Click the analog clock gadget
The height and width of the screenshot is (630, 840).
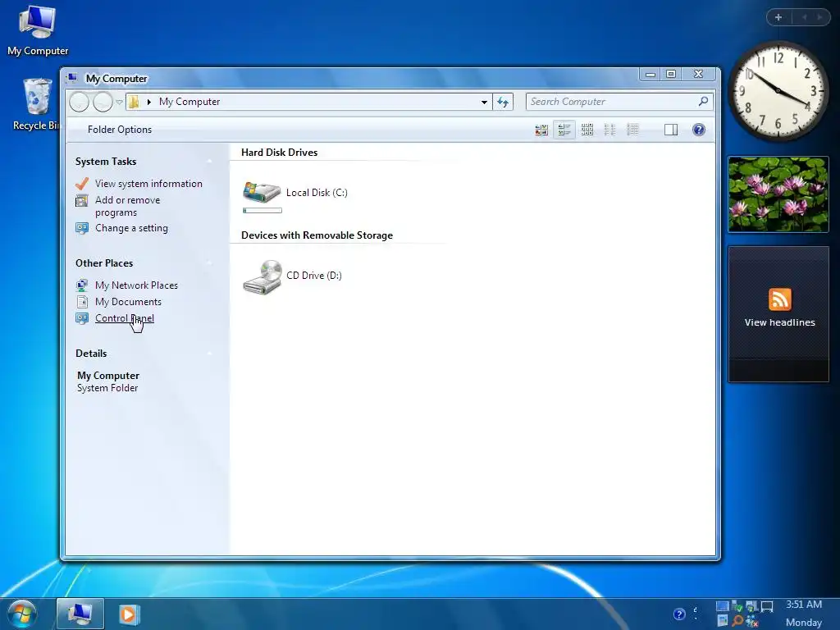[x=778, y=91]
